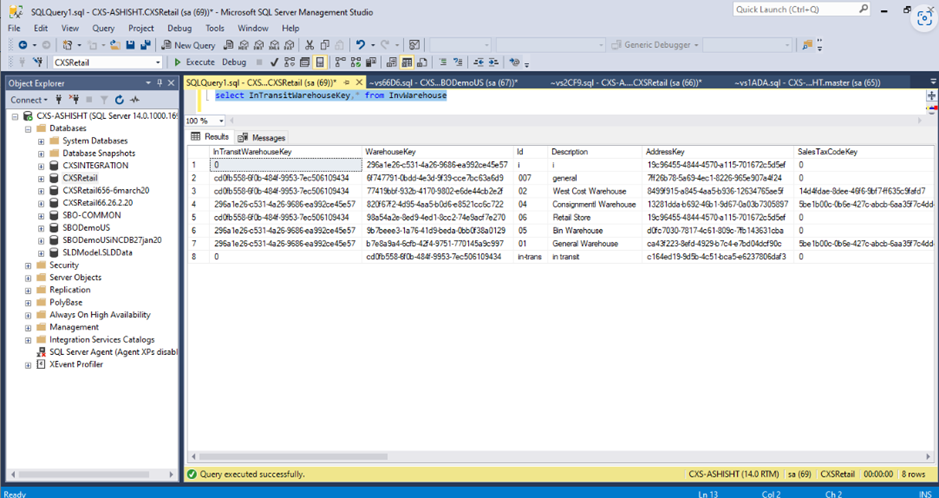Click the Quick Launch search magnifier icon
Viewport: 939px width, 498px height.
point(864,8)
